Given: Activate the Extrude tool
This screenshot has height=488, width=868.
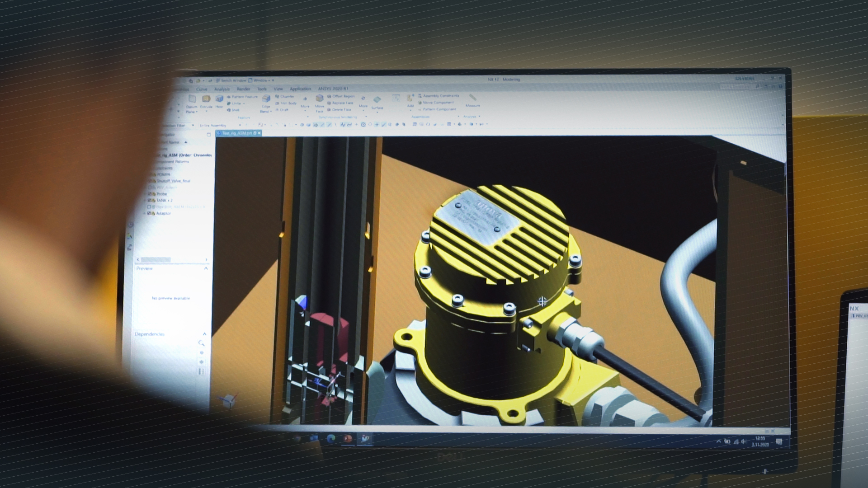Looking at the screenshot, I should (x=207, y=102).
